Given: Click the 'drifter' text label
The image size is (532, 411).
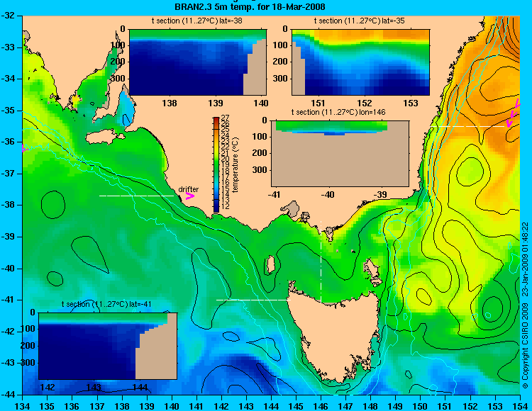Looking at the screenshot, I should click(188, 189).
